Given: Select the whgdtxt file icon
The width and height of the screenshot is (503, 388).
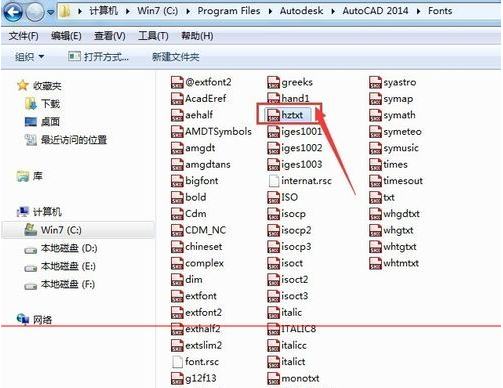Looking at the screenshot, I should 375,214.
